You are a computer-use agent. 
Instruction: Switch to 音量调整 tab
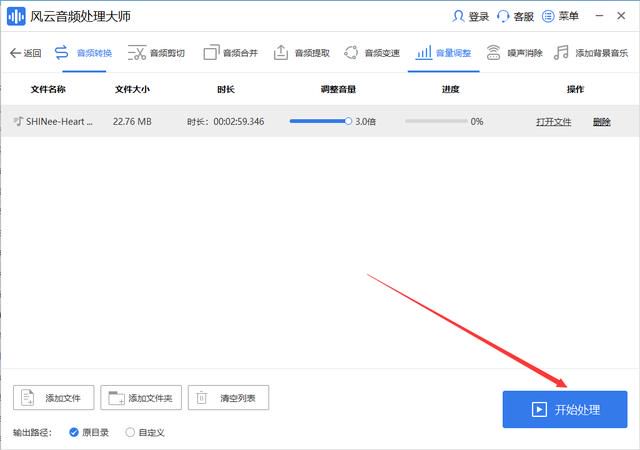point(444,53)
